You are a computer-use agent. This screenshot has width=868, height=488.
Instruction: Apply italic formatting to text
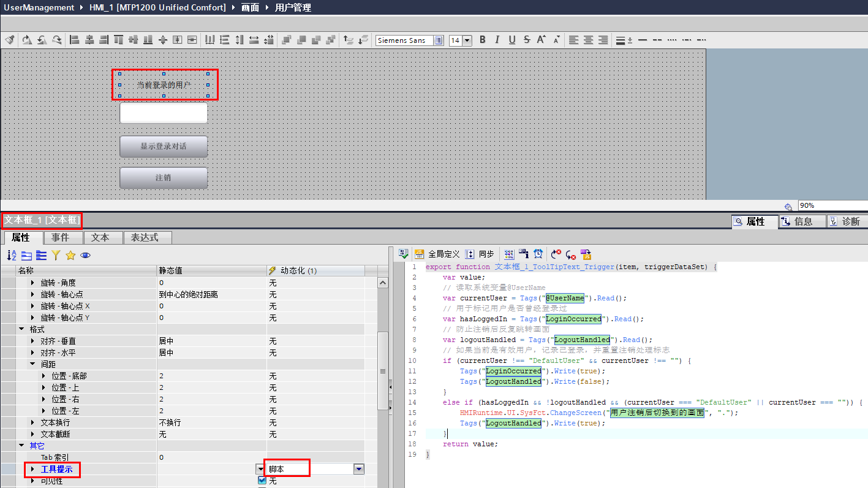click(497, 40)
